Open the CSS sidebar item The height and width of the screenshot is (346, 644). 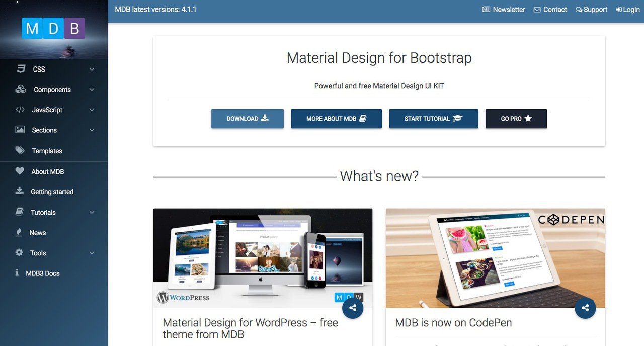(x=54, y=69)
